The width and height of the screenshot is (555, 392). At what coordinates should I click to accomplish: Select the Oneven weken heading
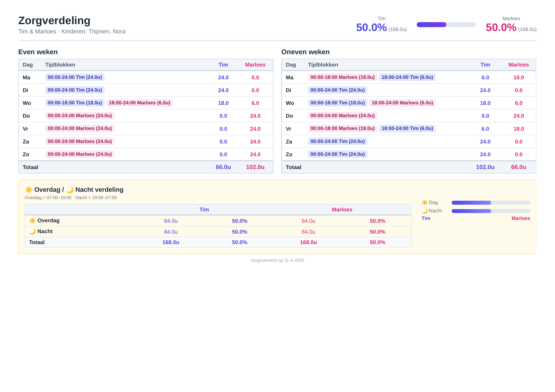click(305, 52)
